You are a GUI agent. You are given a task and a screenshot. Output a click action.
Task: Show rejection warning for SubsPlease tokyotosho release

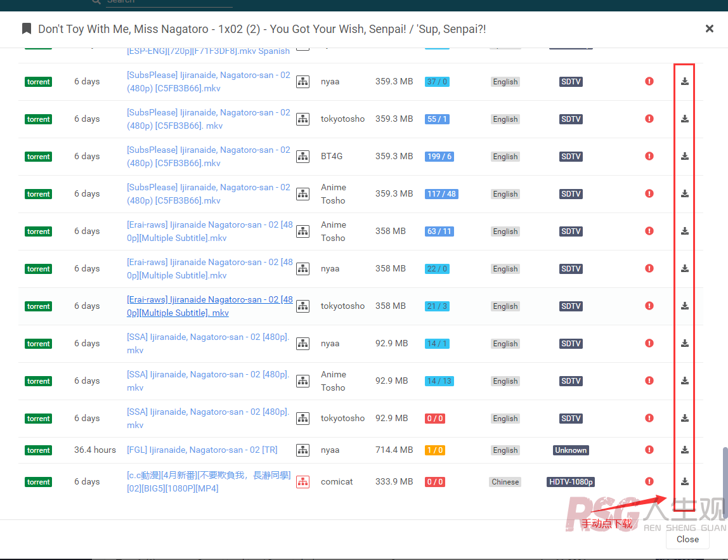[x=649, y=119]
